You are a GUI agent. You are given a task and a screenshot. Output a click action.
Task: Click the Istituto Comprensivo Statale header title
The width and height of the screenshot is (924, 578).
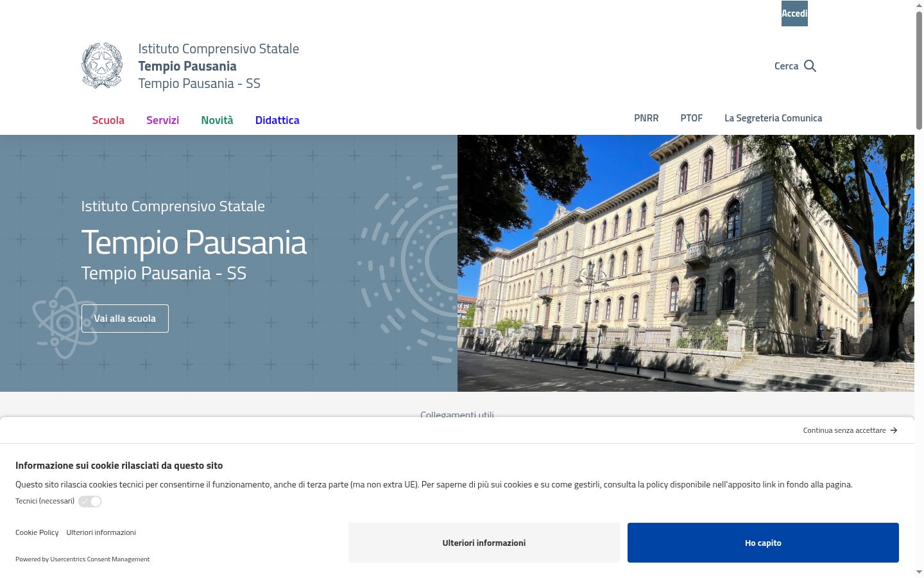pos(219,49)
